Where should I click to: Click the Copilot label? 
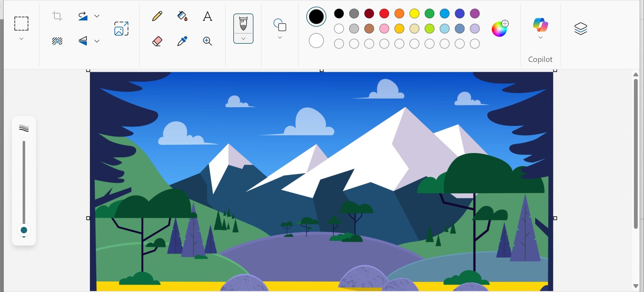[540, 59]
